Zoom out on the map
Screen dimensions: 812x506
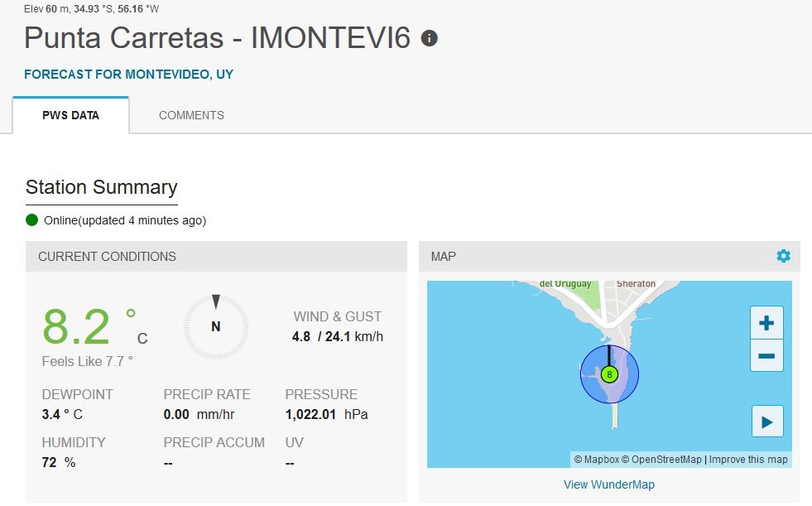coord(766,356)
